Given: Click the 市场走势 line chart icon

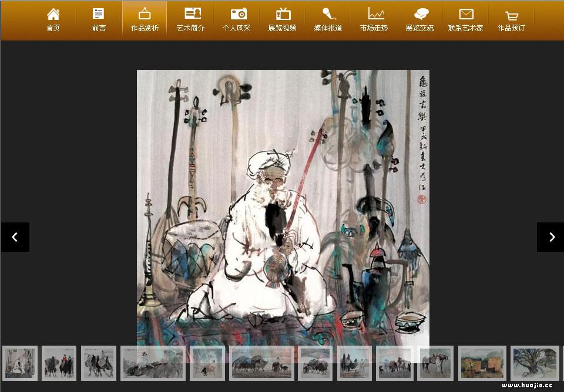Looking at the screenshot, I should click(x=376, y=13).
